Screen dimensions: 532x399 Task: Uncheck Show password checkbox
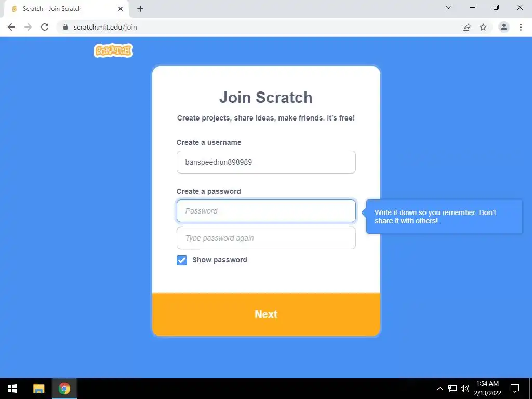coord(181,260)
